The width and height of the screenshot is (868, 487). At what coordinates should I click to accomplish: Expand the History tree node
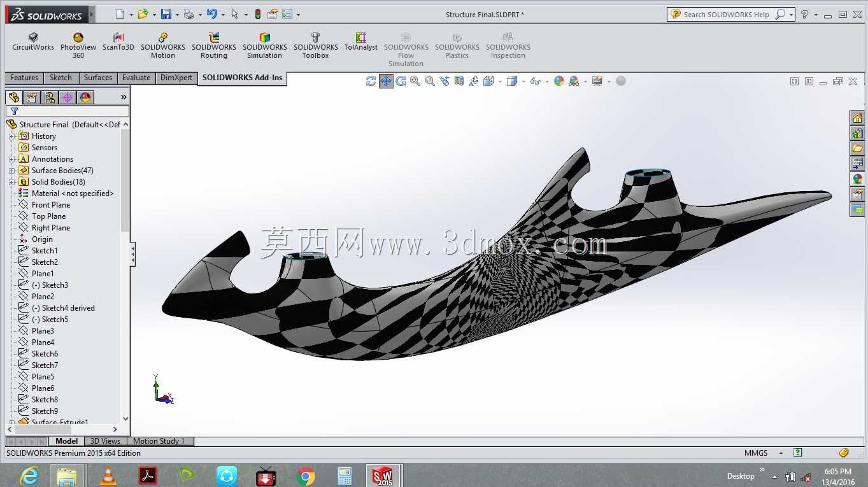click(11, 136)
